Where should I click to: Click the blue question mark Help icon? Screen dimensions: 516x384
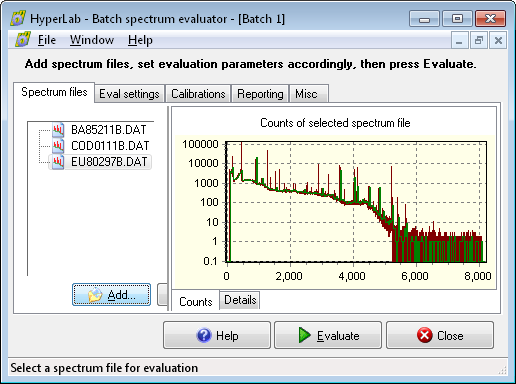coord(204,335)
